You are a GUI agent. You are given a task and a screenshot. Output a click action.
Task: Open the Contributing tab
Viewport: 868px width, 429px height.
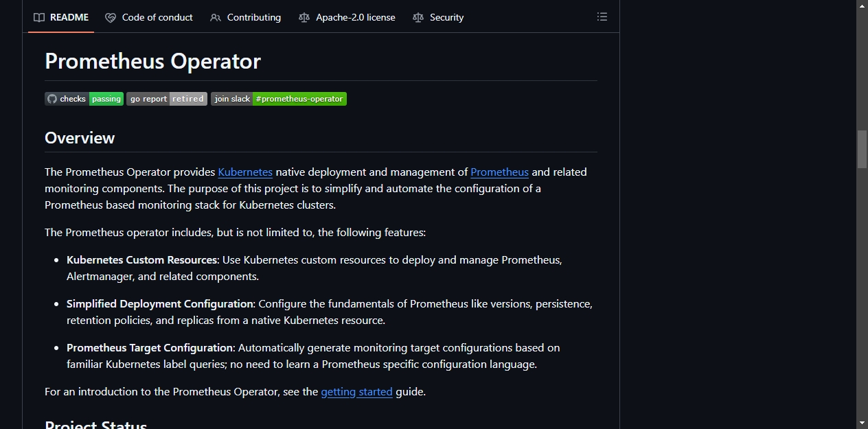[x=246, y=17]
